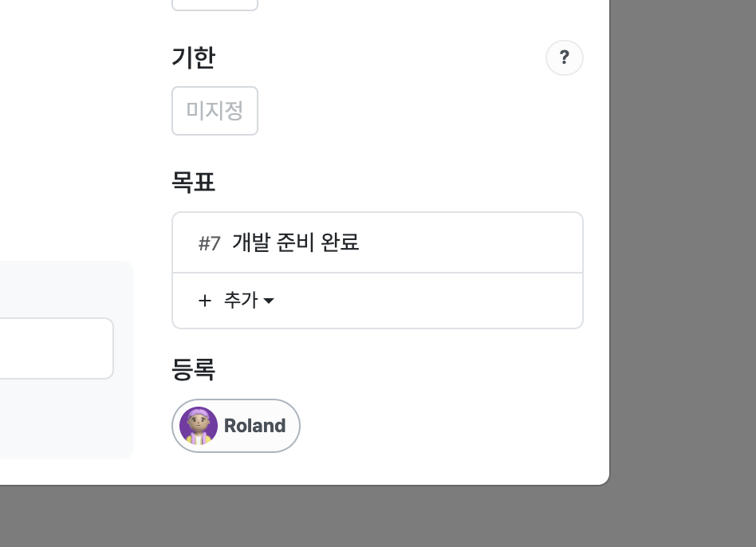This screenshot has height=547, width=756.
Task: Click the 등록 section heading
Action: (193, 370)
